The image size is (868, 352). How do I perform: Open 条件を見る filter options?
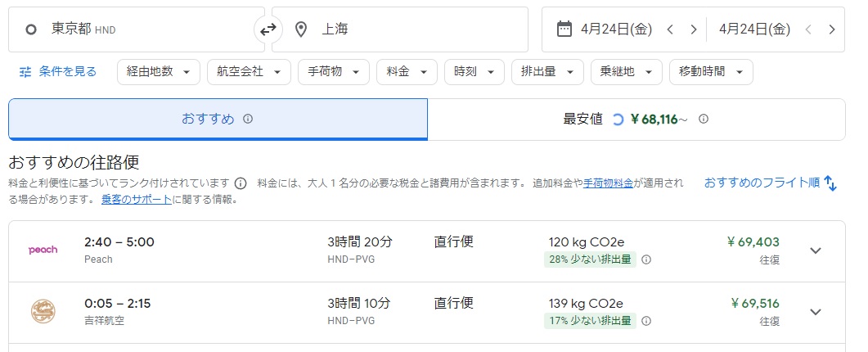click(58, 72)
